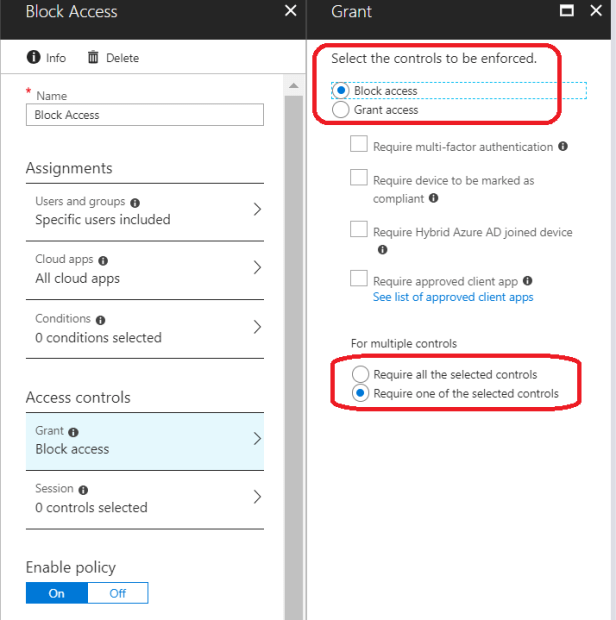Open the Conditions settings row
Viewport: 616px width, 620px height.
(145, 327)
